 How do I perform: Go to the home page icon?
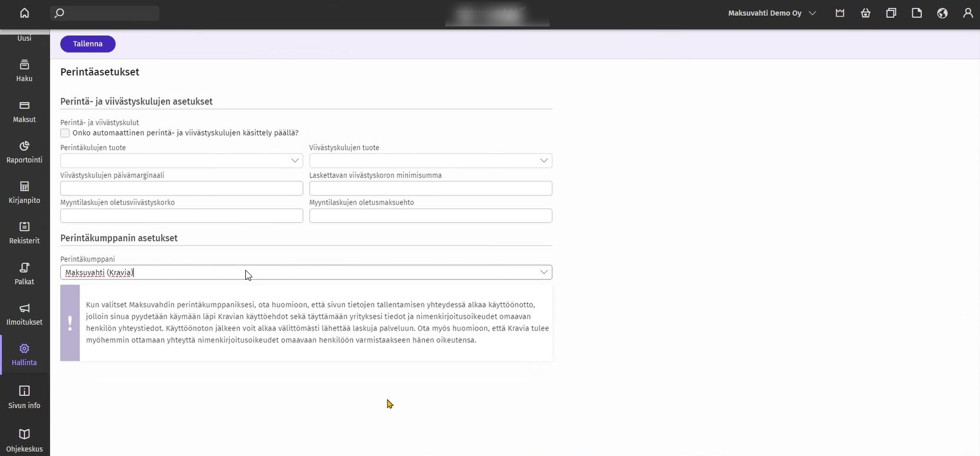click(24, 13)
